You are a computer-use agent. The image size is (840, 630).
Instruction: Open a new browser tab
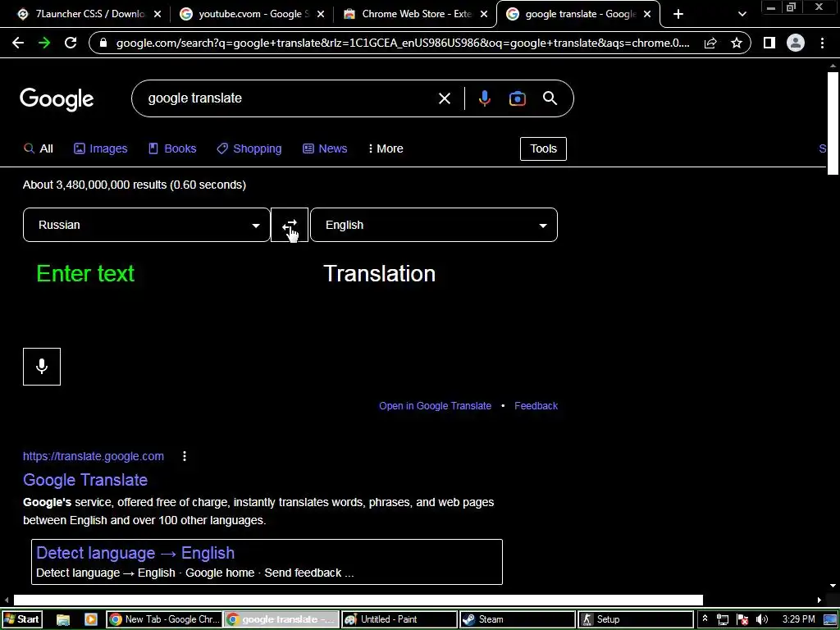tap(678, 15)
